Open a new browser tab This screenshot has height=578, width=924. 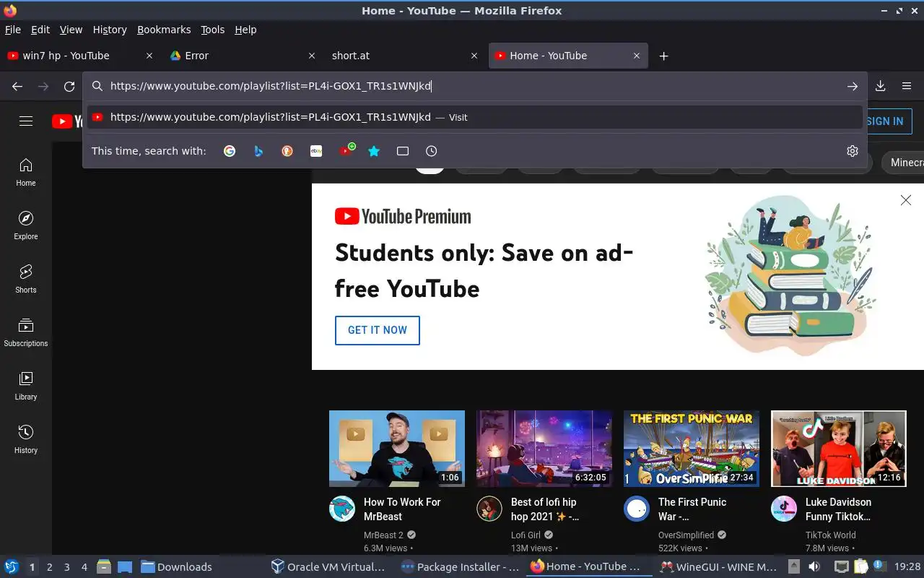(x=664, y=56)
